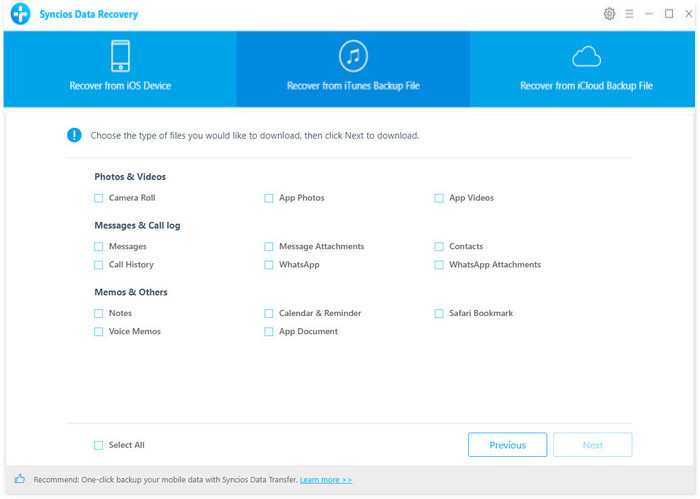Screen dimensions: 700x499
Task: Click the blue exclamation info icon
Action: pos(74,135)
